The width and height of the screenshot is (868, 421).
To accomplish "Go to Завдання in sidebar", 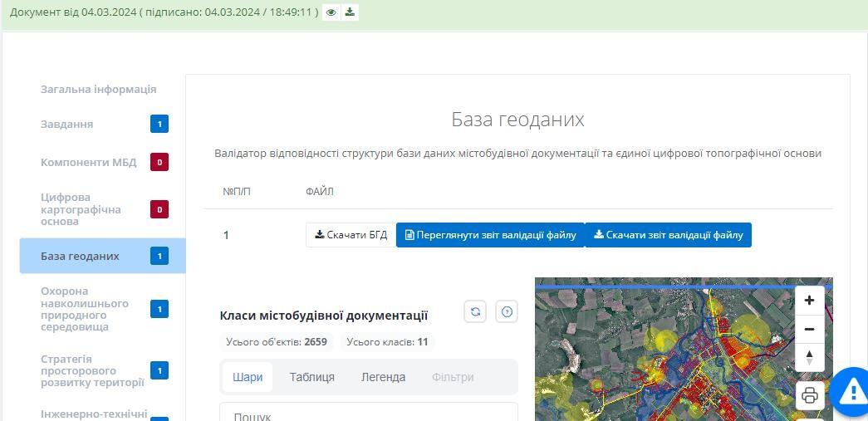I will coord(67,125).
